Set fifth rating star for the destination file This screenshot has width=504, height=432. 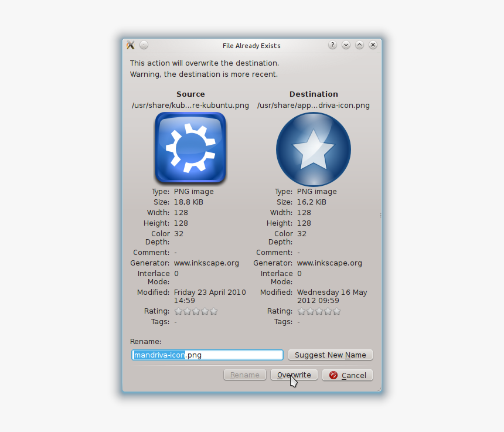click(x=336, y=311)
